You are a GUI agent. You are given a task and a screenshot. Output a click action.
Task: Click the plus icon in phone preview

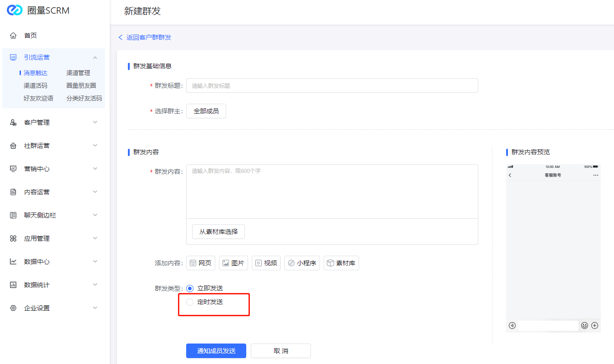point(594,325)
